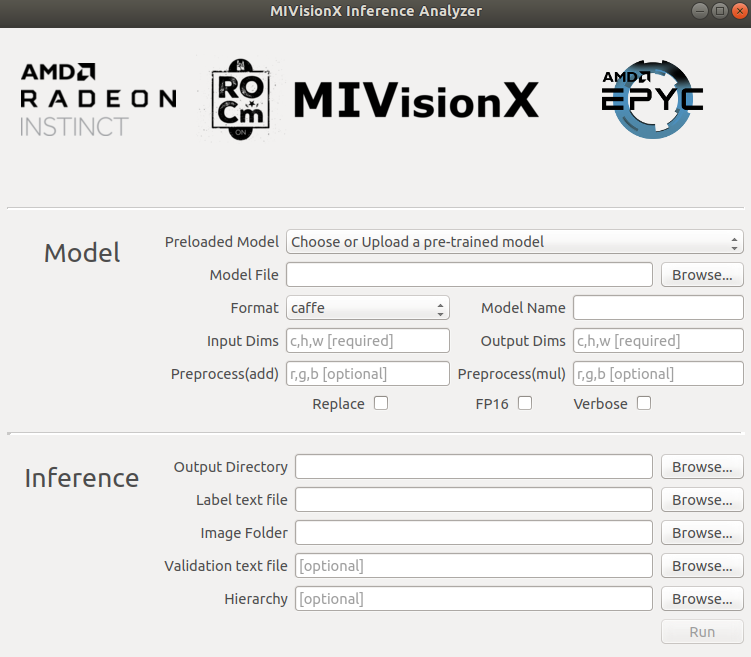Viewport: 751px width, 657px height.
Task: Open the Format dropdown showing caffe
Action: [367, 307]
